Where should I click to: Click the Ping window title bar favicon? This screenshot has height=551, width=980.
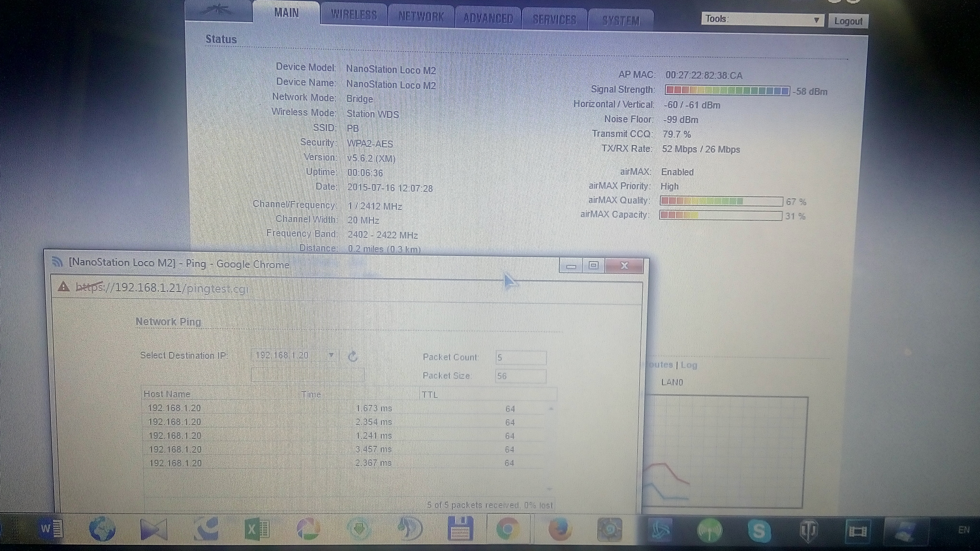point(57,262)
